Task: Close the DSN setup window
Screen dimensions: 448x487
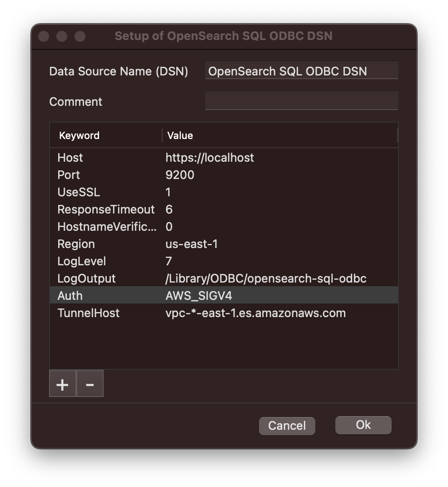Action: pyautogui.click(x=44, y=36)
